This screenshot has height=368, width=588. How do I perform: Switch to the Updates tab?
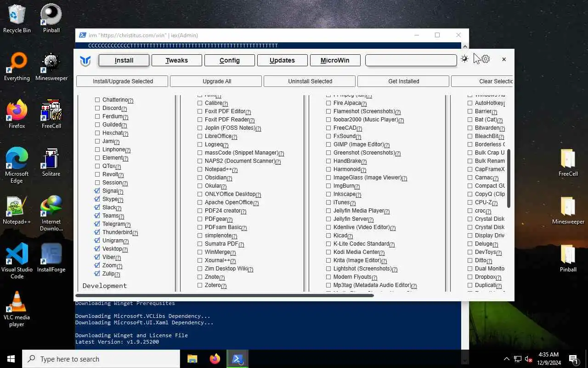pyautogui.click(x=282, y=60)
